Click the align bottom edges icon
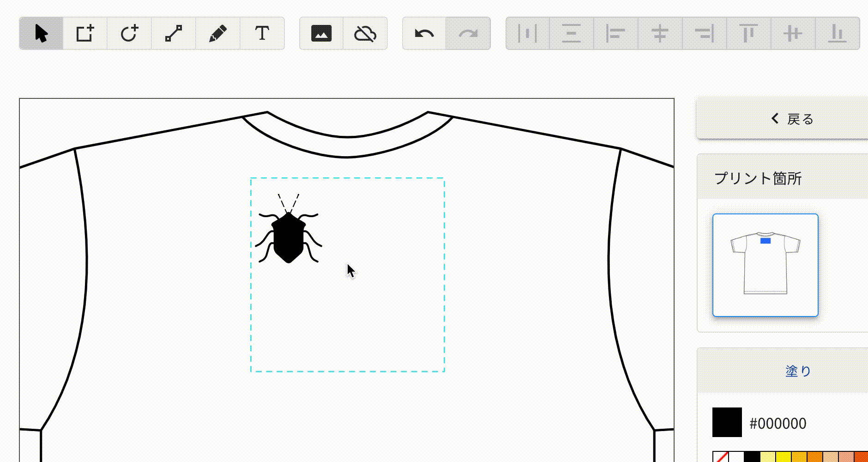The image size is (868, 462). click(837, 34)
